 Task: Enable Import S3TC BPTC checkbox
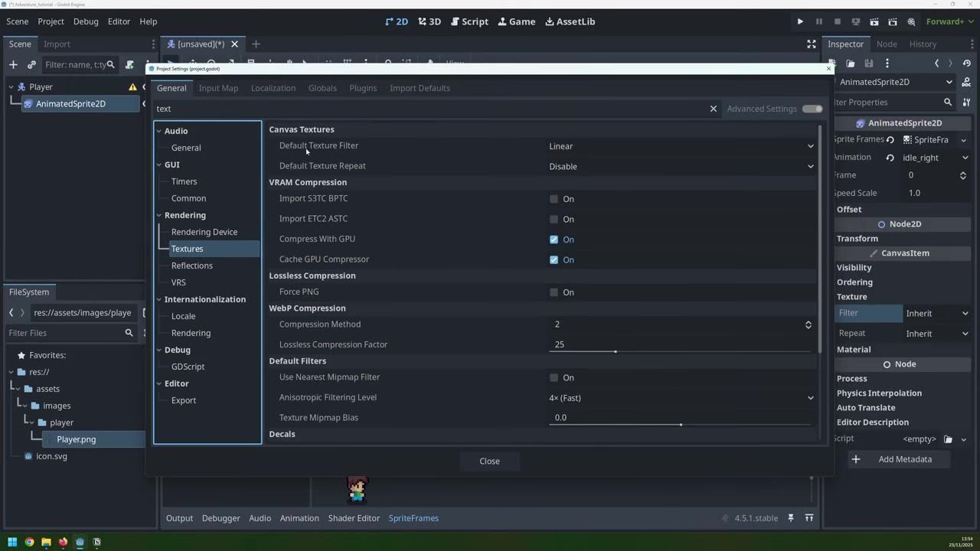tap(554, 199)
